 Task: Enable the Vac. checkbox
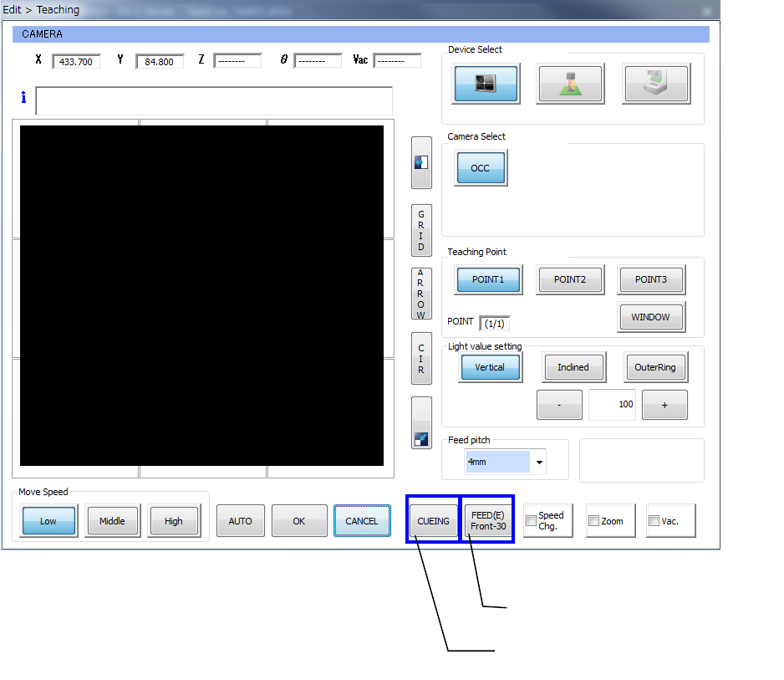[654, 520]
